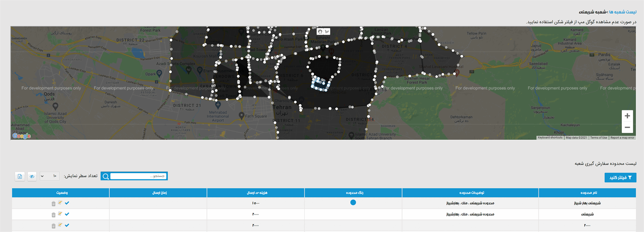Toggle active status of the ۱۵۰۰۰ cost row
Screen dimensions: 644x232
[67, 203]
